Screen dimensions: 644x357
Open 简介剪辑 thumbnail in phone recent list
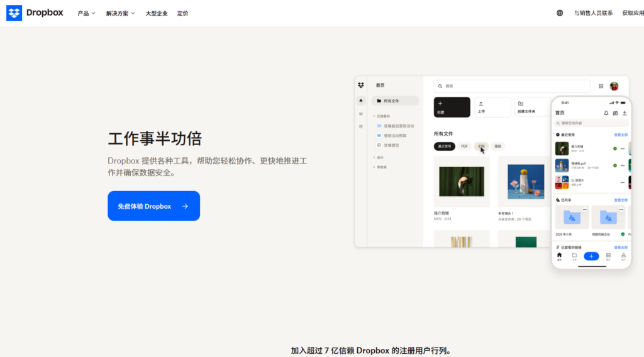click(x=562, y=148)
